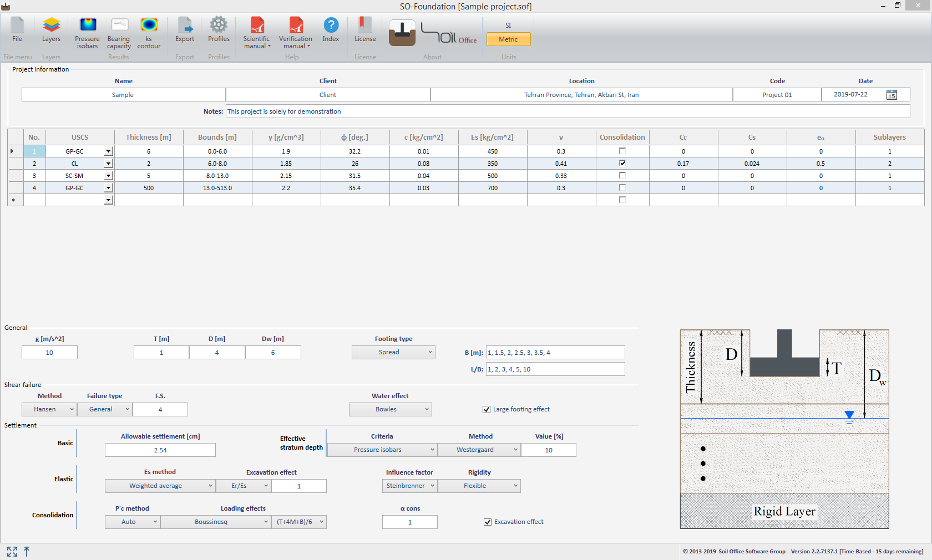Click Sublayers column header

tap(890, 137)
